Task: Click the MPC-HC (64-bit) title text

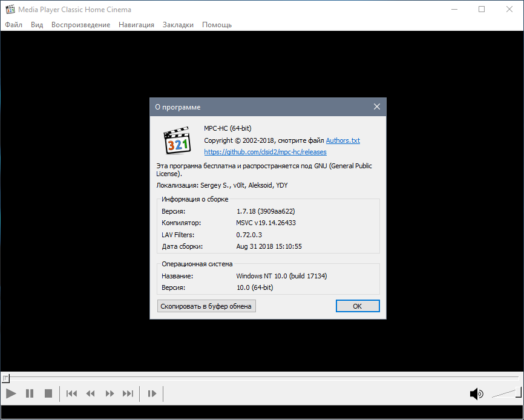Action: tap(228, 128)
